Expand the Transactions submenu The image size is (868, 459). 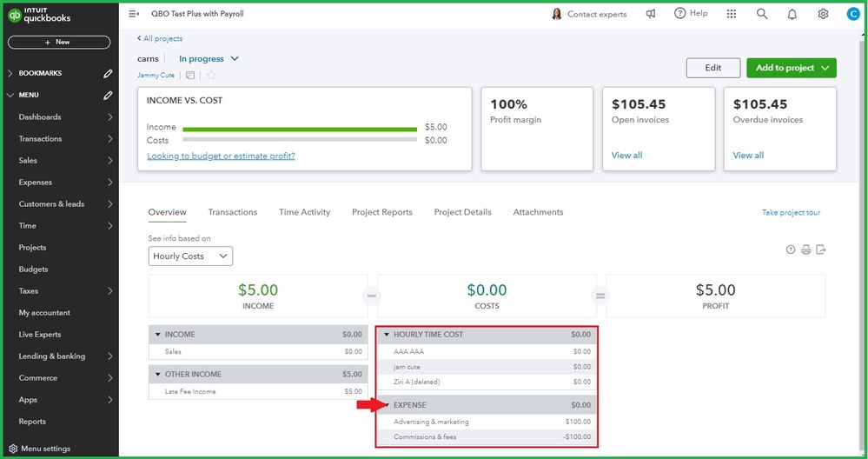(110, 138)
